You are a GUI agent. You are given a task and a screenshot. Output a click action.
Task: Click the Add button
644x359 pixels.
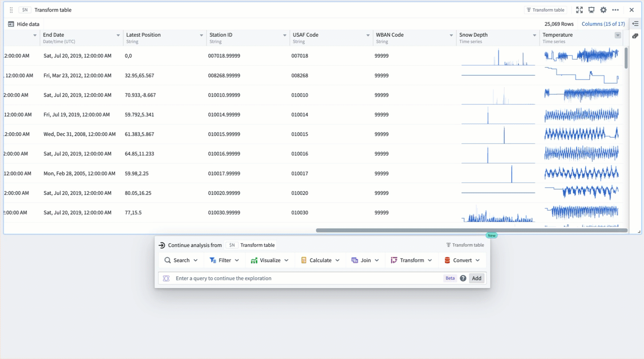476,278
